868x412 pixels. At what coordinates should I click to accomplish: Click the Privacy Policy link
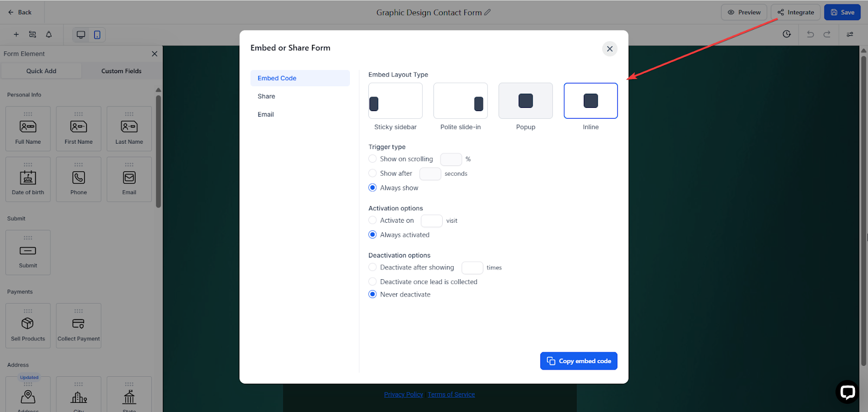pyautogui.click(x=404, y=395)
